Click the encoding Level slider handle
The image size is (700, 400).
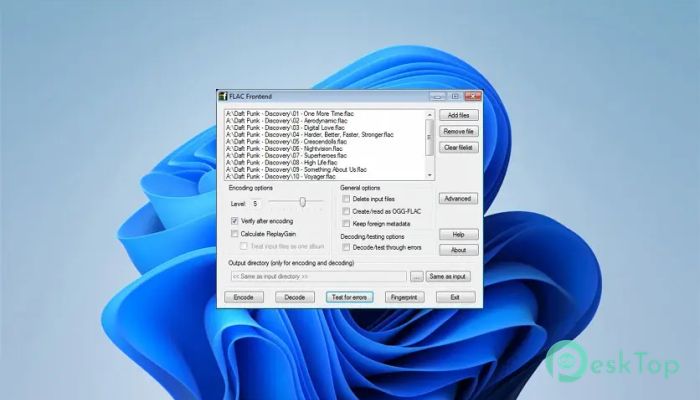coord(303,202)
